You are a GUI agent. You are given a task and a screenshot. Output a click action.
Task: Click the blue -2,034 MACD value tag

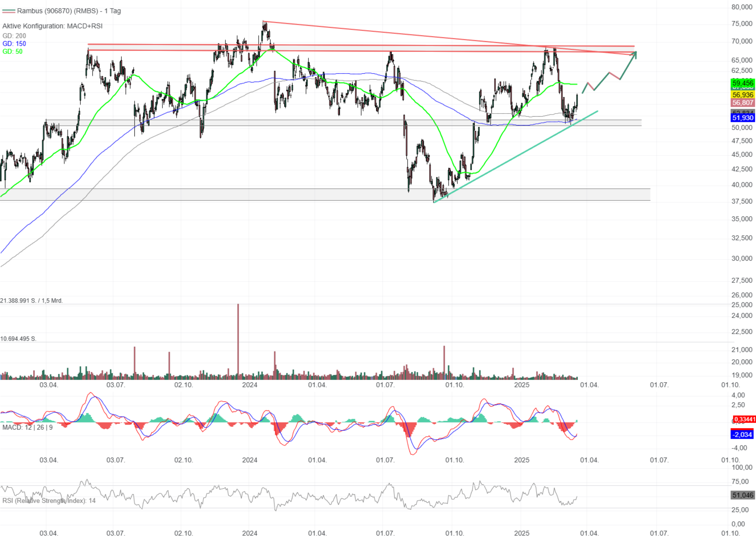tap(742, 435)
